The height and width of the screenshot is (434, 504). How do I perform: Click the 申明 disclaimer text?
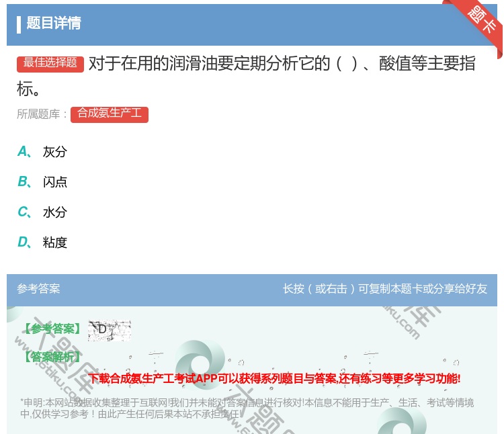247,408
